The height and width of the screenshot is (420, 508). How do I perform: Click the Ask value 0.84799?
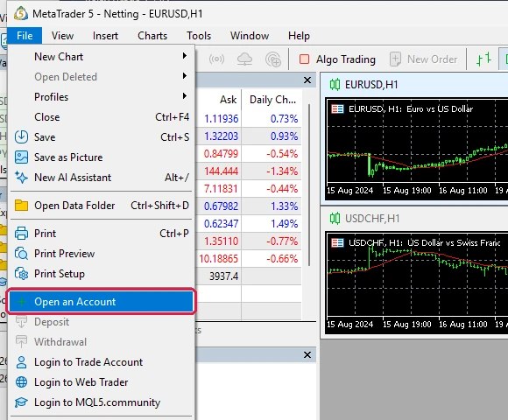coord(222,154)
